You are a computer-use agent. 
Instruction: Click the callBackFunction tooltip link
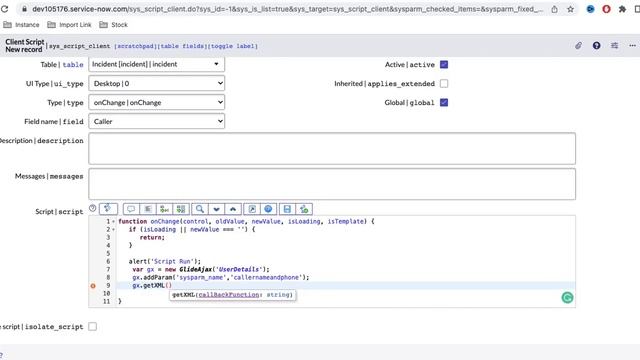229,295
